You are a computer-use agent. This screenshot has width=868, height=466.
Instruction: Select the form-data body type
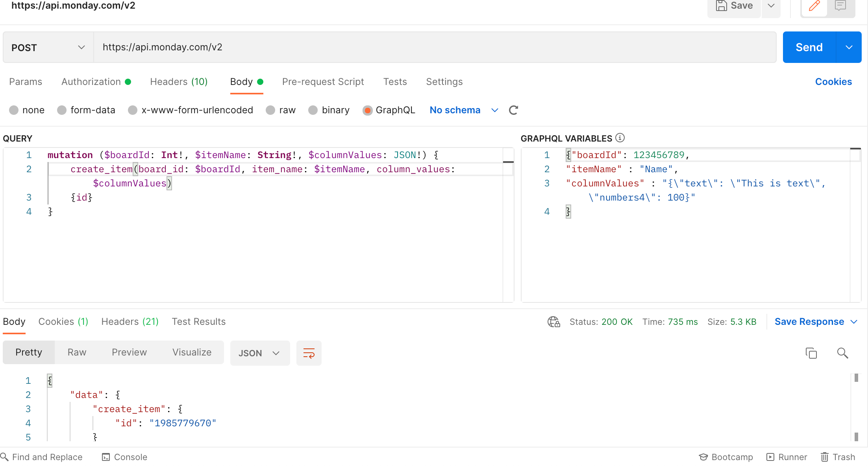[62, 110]
